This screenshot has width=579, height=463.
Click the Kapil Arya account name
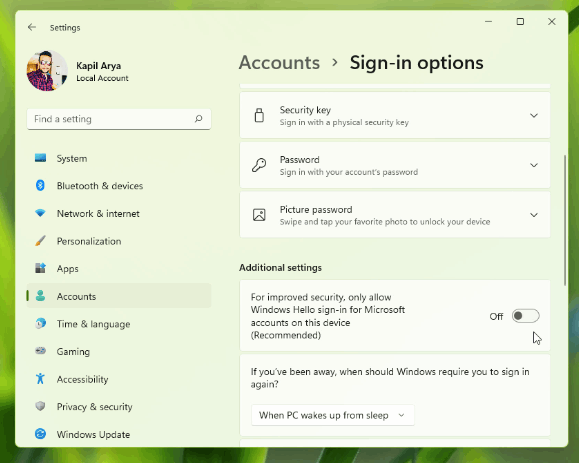[99, 66]
